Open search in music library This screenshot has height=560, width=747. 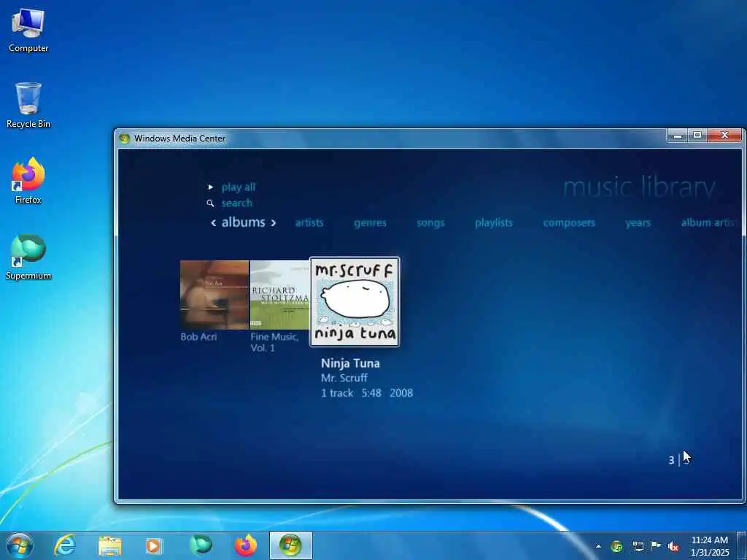(x=237, y=203)
